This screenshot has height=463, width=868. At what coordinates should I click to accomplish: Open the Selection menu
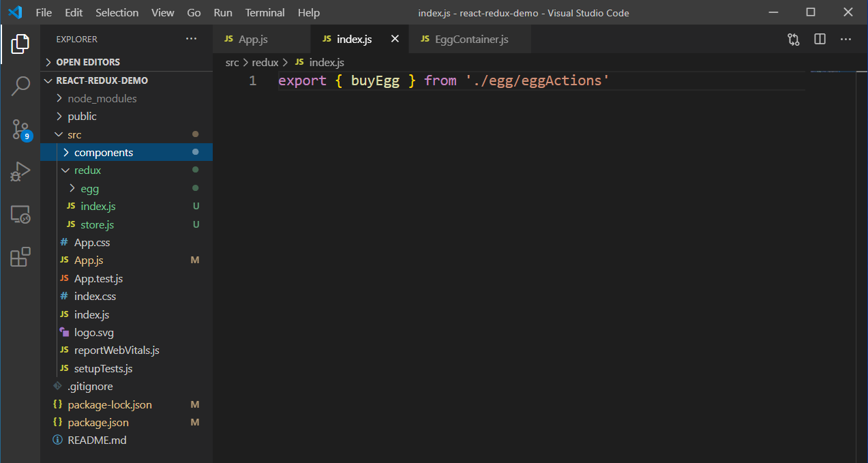coord(117,12)
